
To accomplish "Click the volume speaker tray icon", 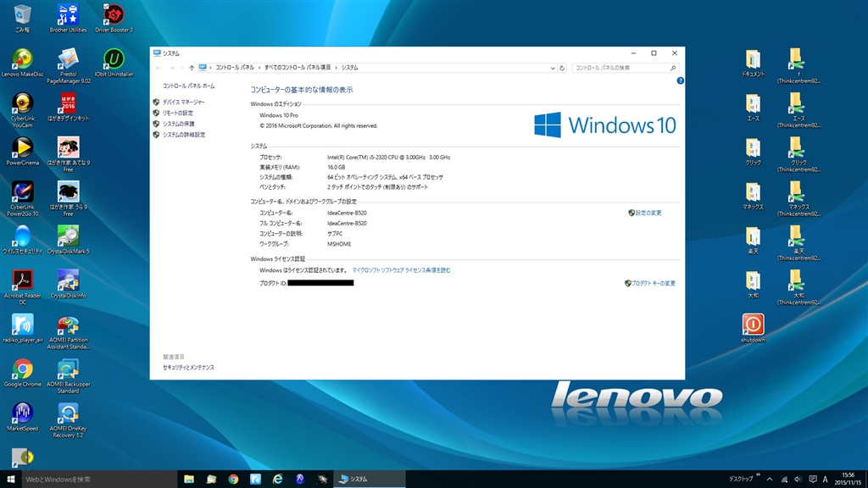I will click(798, 480).
